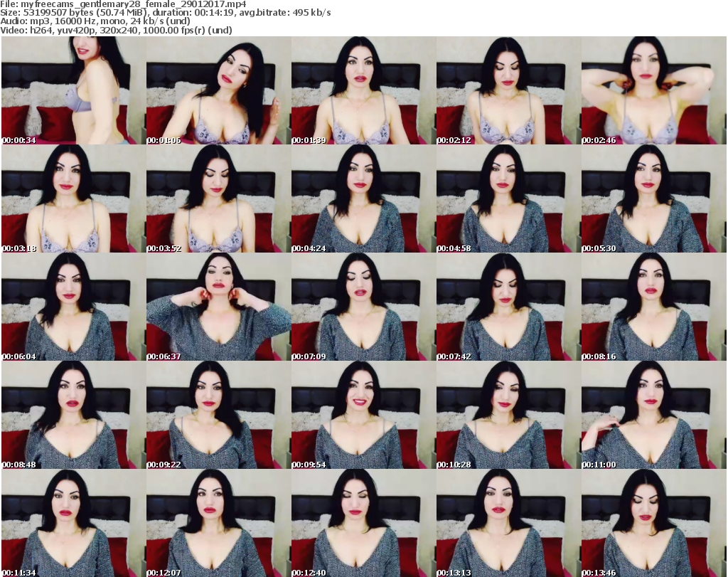Select the thumbnail timestamped 00:02:46
This screenshot has height=577, width=728.
(653, 90)
